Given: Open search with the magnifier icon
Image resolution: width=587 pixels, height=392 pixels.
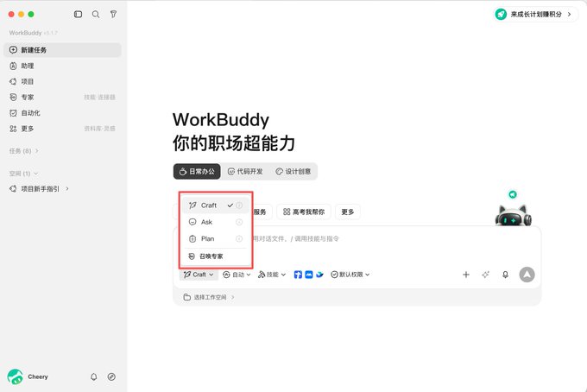Looking at the screenshot, I should [96, 14].
